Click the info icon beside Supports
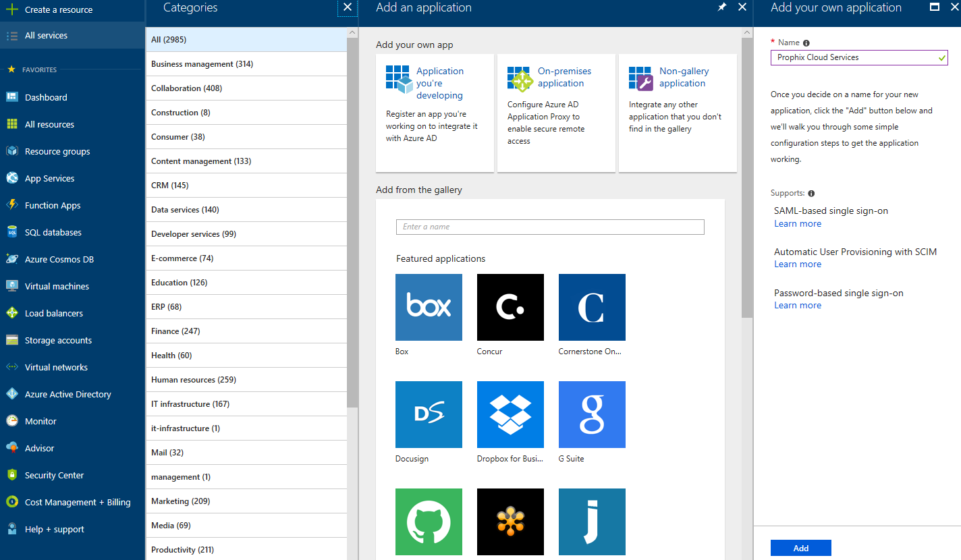This screenshot has width=961, height=560. [811, 194]
